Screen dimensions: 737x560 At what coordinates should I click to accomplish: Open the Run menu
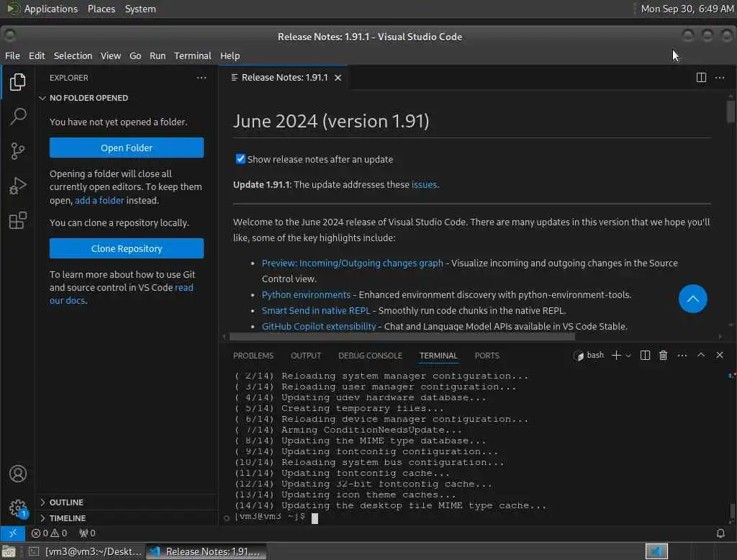pos(158,56)
